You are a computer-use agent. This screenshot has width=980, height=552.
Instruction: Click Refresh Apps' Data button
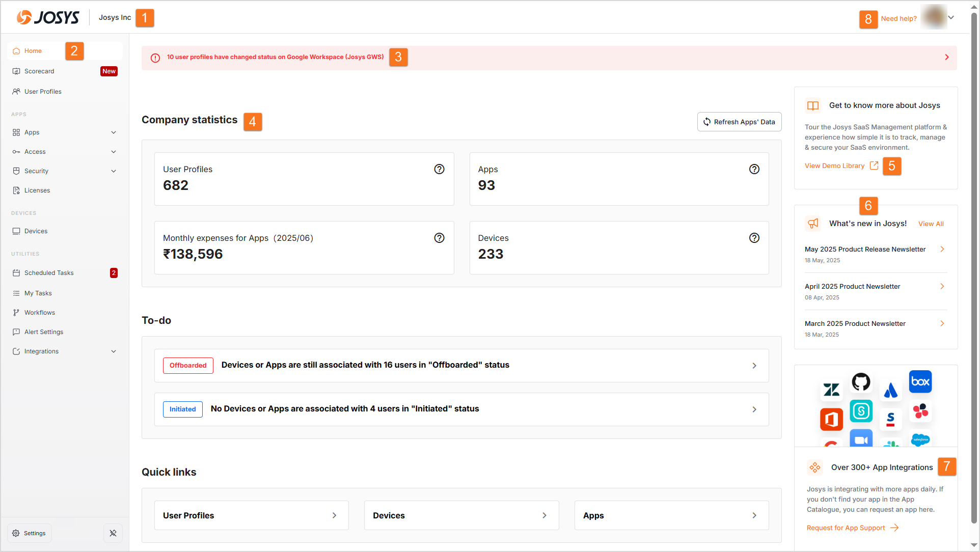point(739,122)
